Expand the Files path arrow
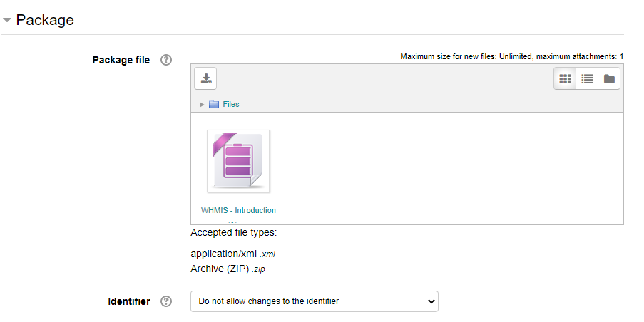This screenshot has height=322, width=644. (202, 105)
